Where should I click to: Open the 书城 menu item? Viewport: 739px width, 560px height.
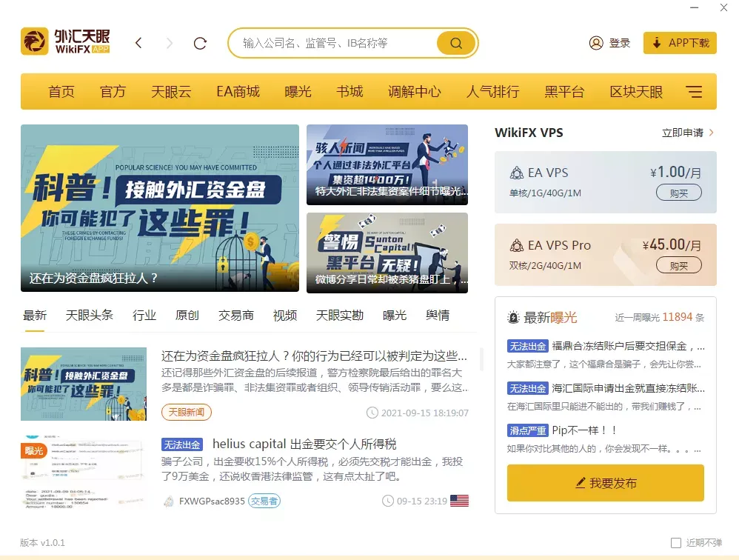(x=350, y=91)
